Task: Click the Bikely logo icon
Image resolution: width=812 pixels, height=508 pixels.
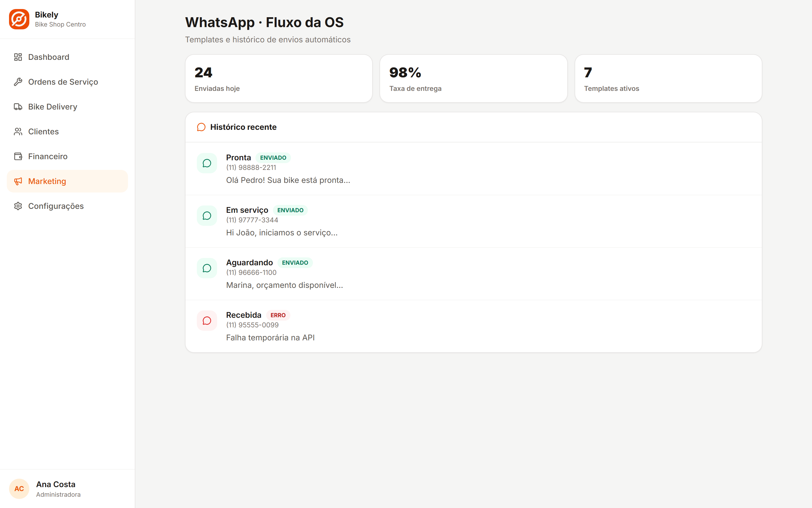Action: (19, 19)
